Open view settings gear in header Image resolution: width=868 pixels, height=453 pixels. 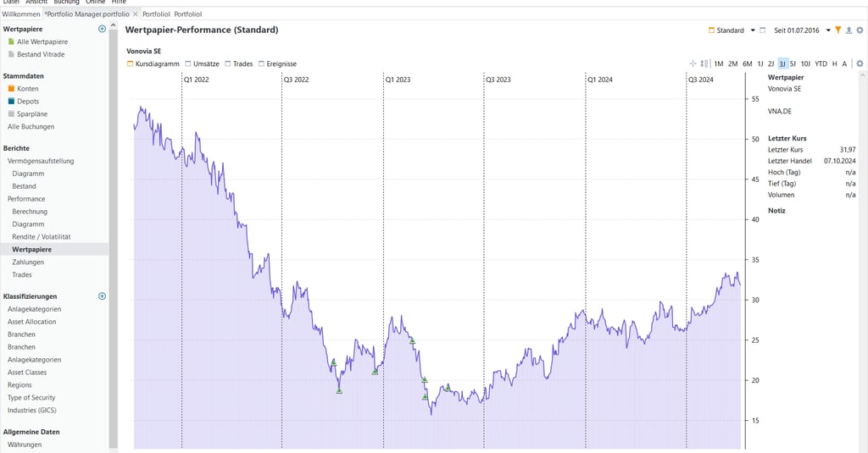click(860, 30)
